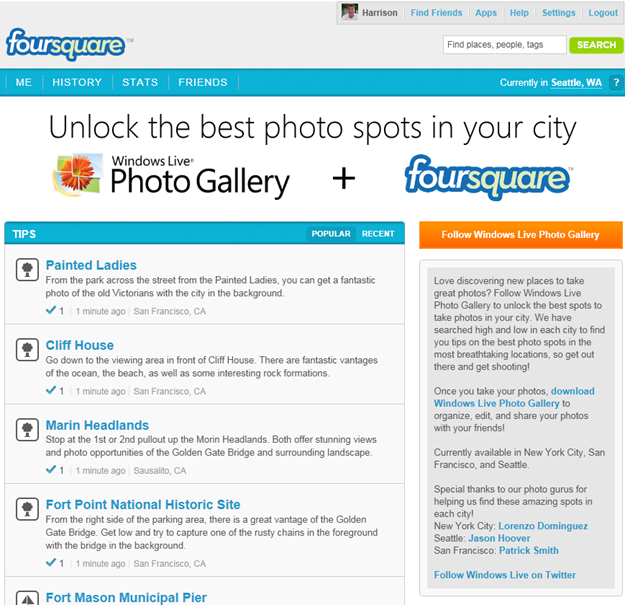625x605 pixels.
Task: Click the foursquare logo in the header
Action: tap(65, 44)
